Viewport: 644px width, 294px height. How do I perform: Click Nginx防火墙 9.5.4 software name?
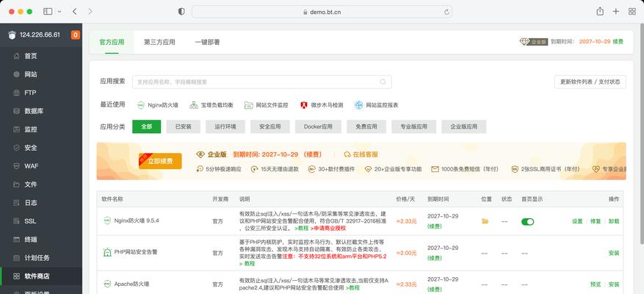(x=137, y=220)
